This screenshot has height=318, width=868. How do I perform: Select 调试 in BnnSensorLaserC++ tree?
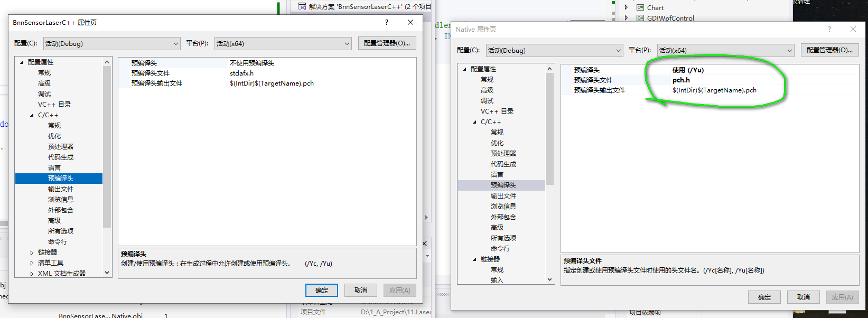coord(44,94)
